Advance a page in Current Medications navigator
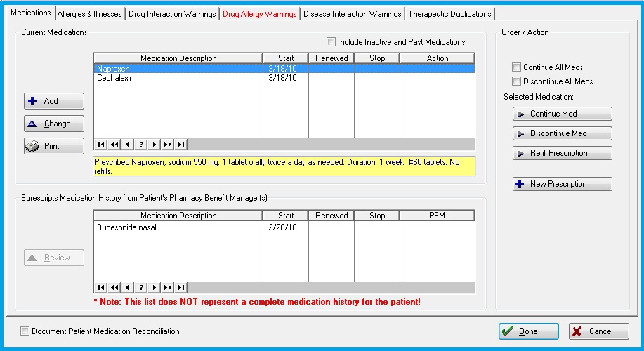Screen dimensions: 644x351 tap(167, 144)
